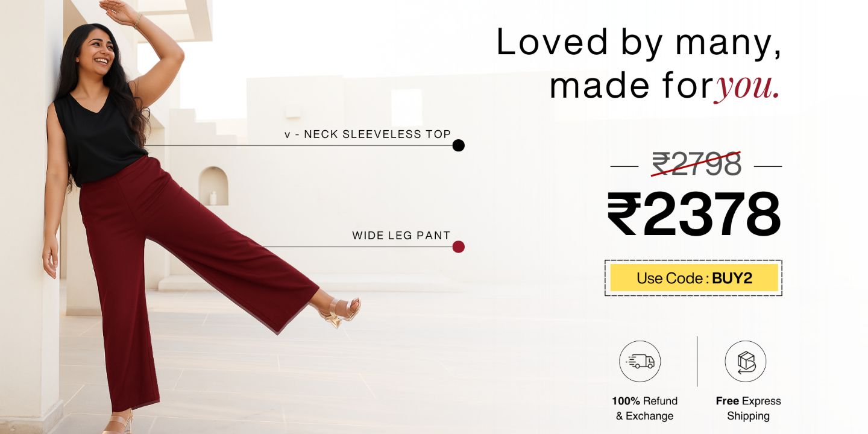This screenshot has width=868, height=434.
Task: Click the ₹2378 sale price
Action: click(x=694, y=215)
